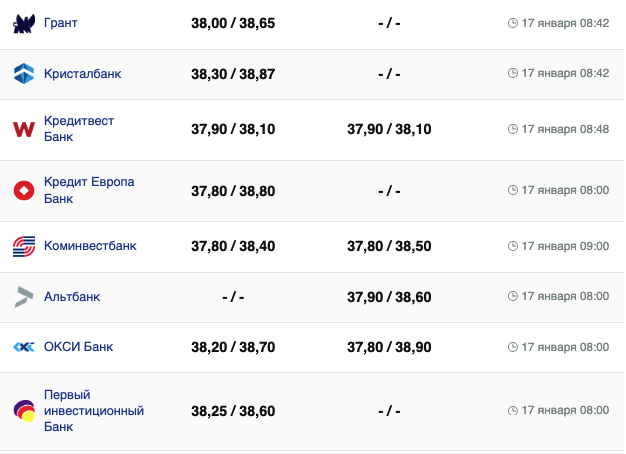The image size is (626, 454).
Task: Click the Грант bank logo icon
Action: click(24, 23)
